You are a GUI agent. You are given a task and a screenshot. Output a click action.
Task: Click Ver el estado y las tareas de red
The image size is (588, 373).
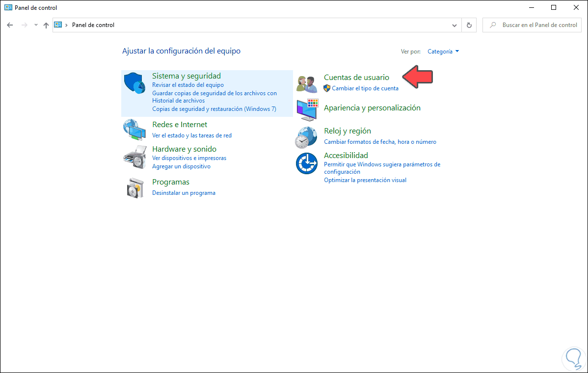pos(192,135)
